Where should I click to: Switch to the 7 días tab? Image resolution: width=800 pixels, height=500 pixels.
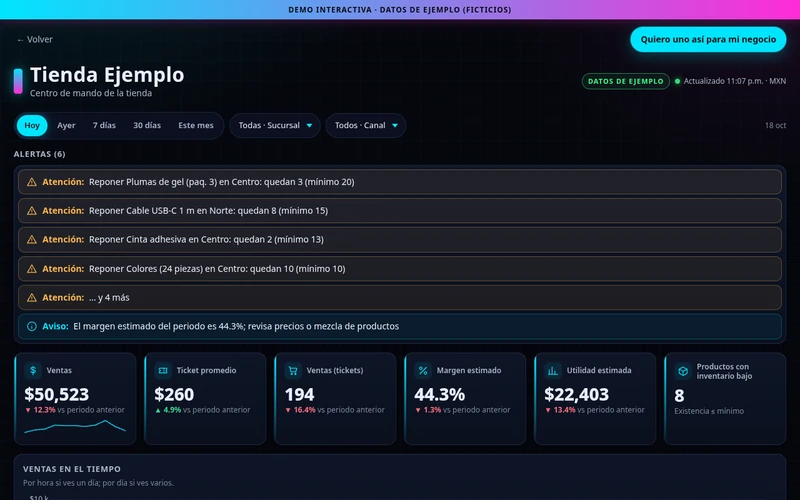tap(104, 126)
